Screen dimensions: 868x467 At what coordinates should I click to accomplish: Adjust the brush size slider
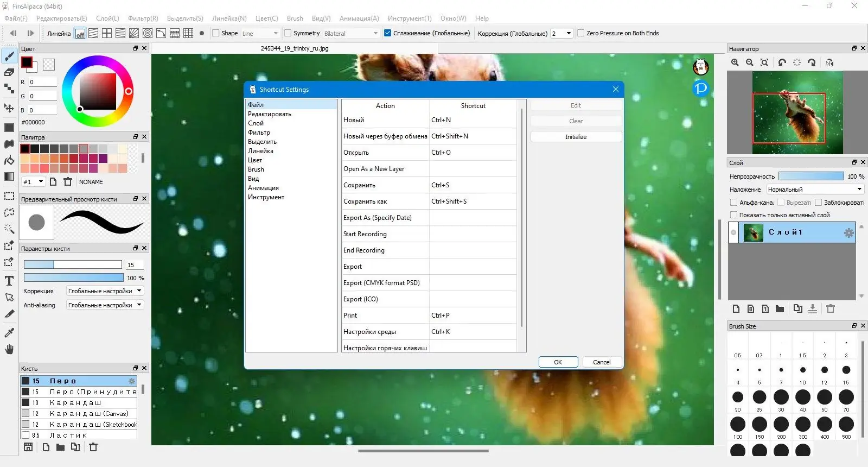tap(73, 264)
